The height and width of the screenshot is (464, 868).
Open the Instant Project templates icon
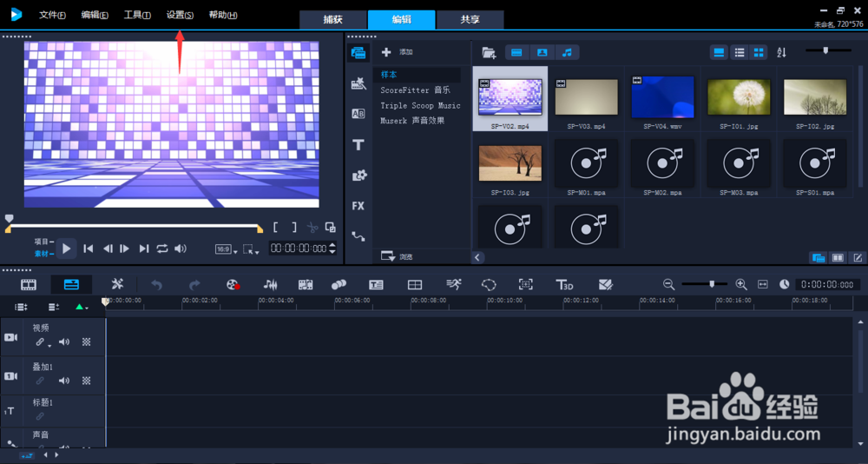358,83
